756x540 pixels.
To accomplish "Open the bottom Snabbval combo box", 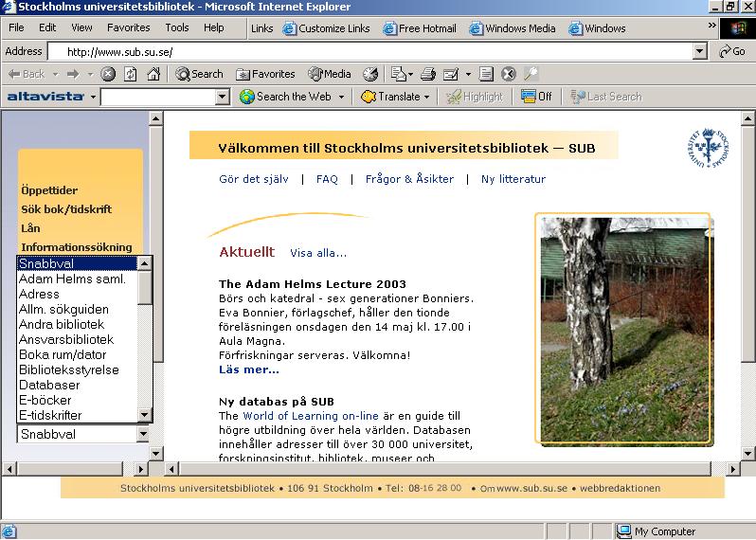I will 83,434.
